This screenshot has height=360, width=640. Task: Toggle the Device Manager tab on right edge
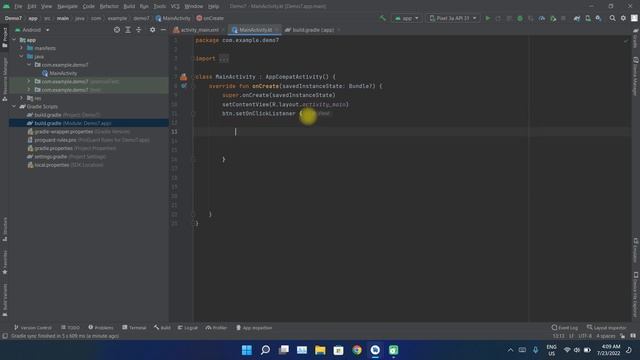click(x=636, y=76)
